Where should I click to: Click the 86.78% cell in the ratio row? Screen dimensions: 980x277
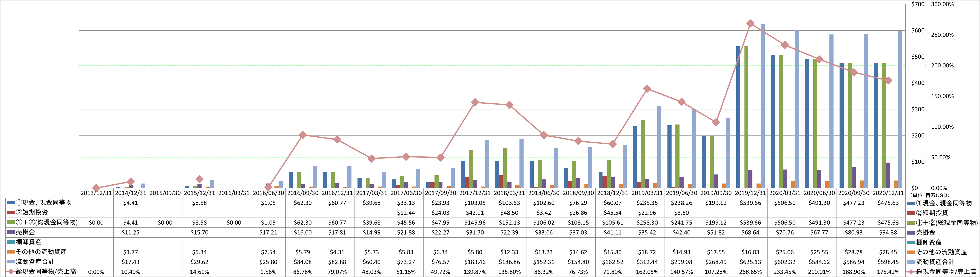click(303, 272)
